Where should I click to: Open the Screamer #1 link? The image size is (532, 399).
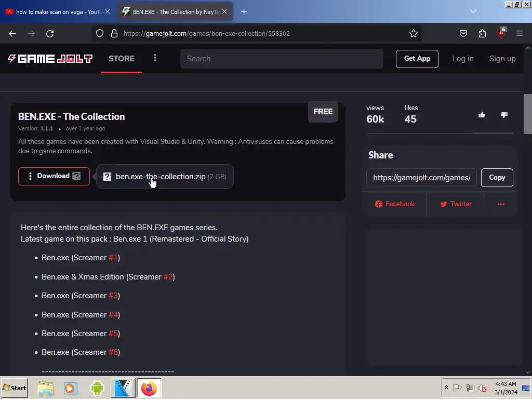click(113, 258)
